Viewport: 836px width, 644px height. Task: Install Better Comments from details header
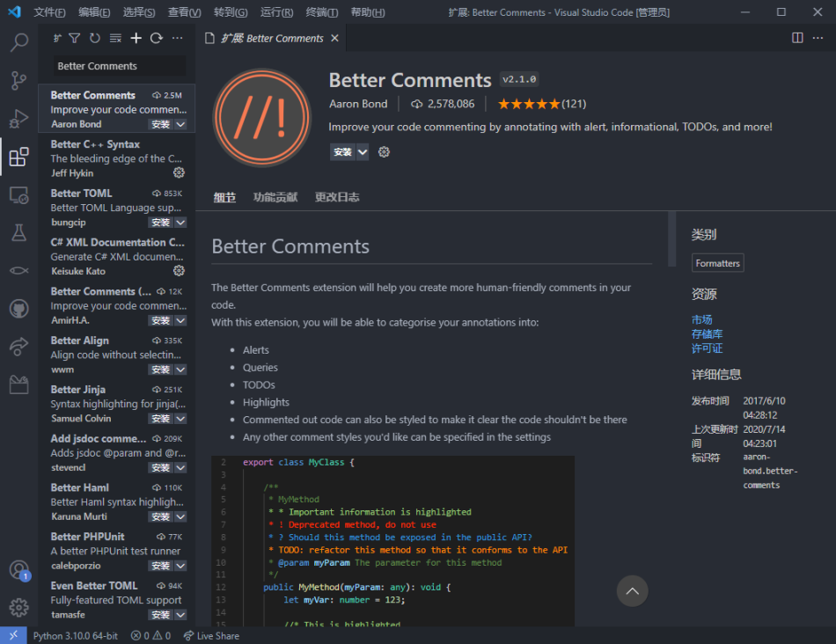pyautogui.click(x=343, y=152)
